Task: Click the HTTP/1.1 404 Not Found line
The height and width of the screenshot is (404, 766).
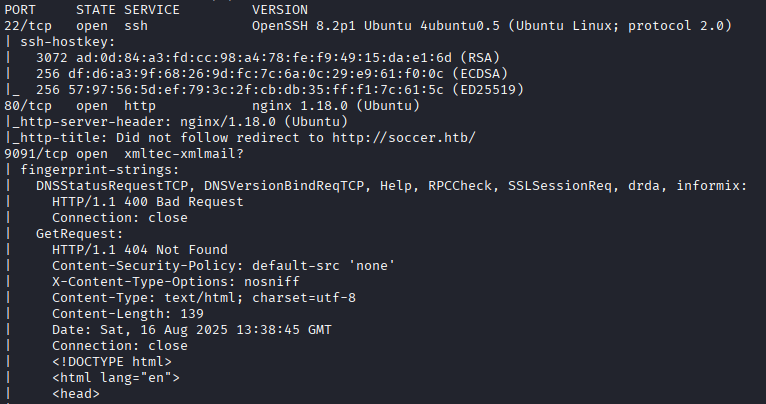Action: coord(140,249)
